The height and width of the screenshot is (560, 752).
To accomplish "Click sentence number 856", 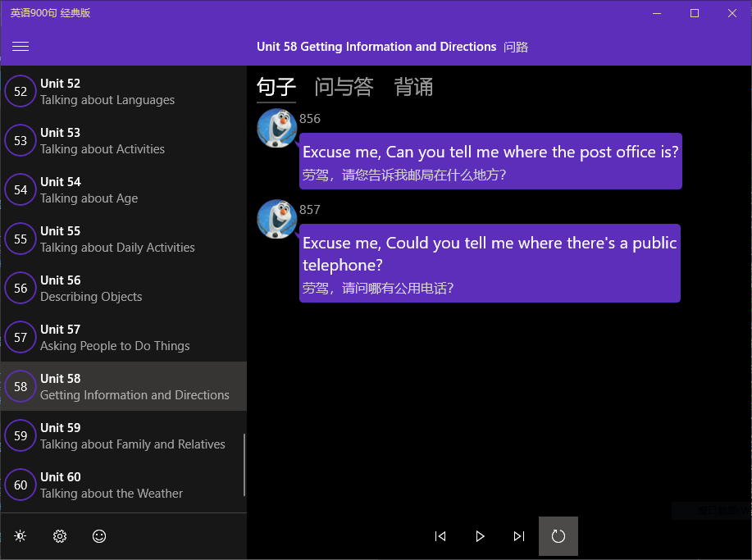I will pos(310,118).
